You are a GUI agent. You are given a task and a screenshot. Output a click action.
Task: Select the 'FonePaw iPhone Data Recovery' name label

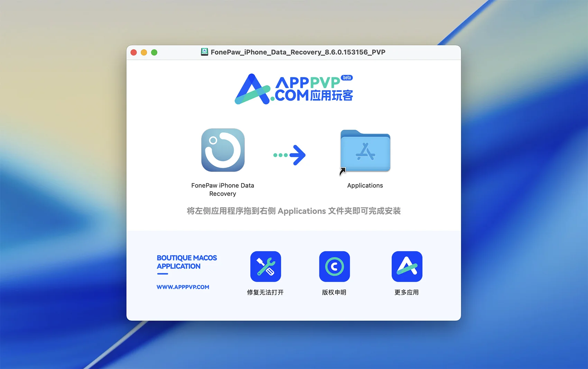click(223, 190)
